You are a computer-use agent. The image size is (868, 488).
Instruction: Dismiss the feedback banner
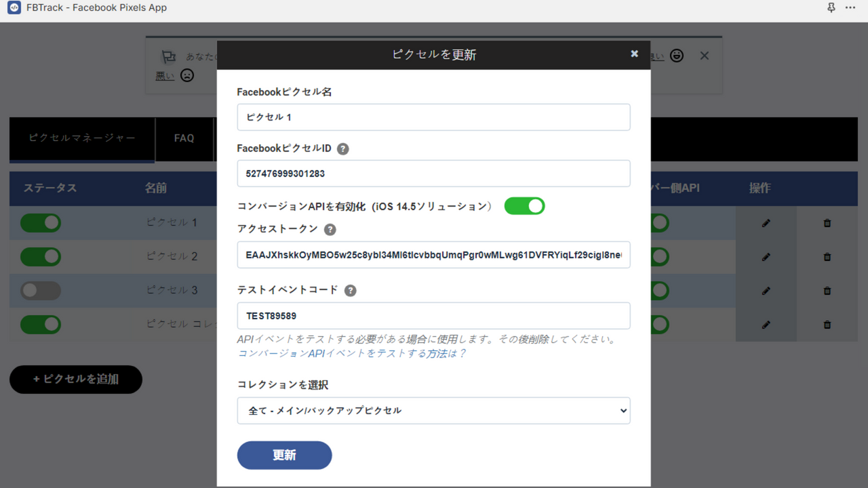pyautogui.click(x=705, y=56)
